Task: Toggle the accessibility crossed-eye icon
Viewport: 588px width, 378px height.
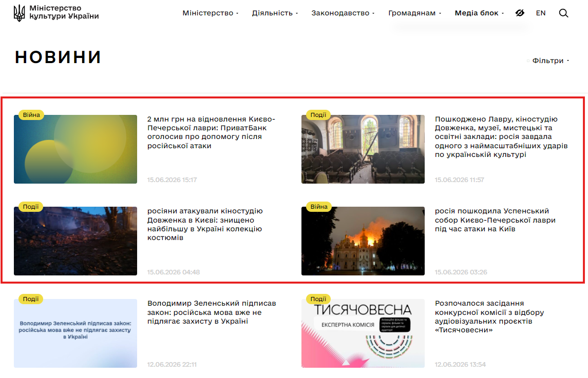Action: point(520,13)
